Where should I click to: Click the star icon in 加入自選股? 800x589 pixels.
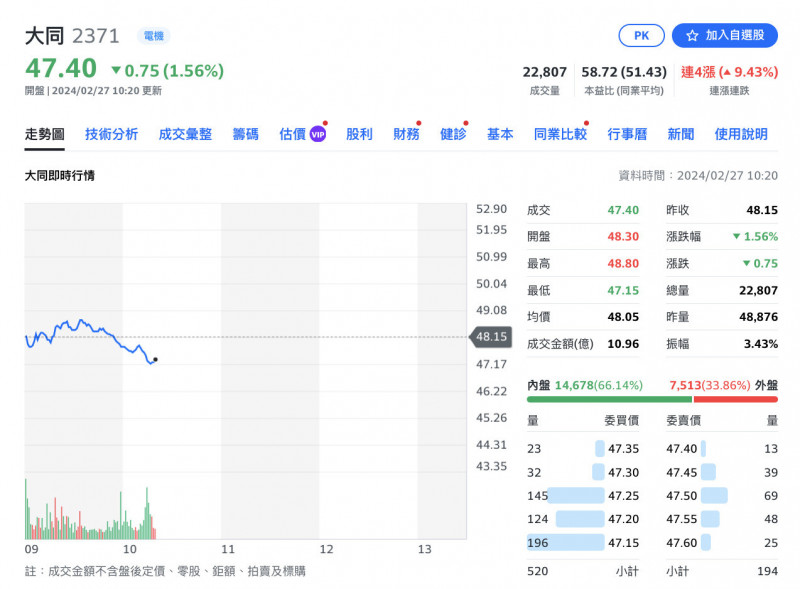click(692, 36)
